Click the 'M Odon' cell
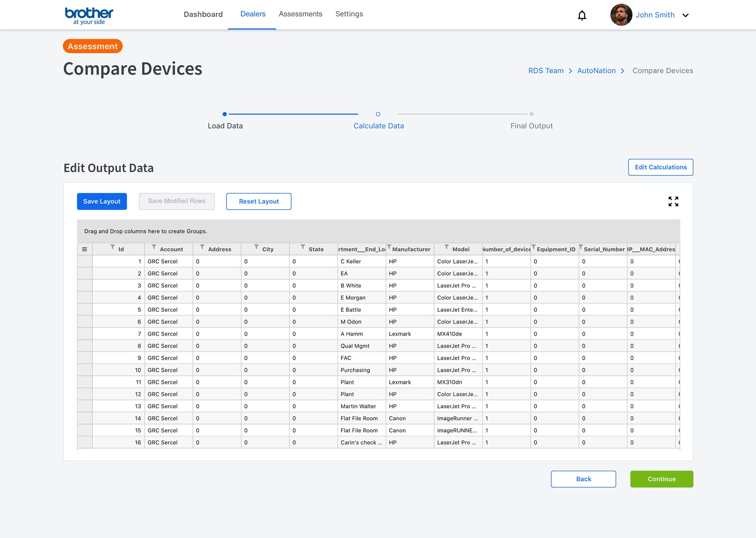The width and height of the screenshot is (756, 538). [362, 322]
